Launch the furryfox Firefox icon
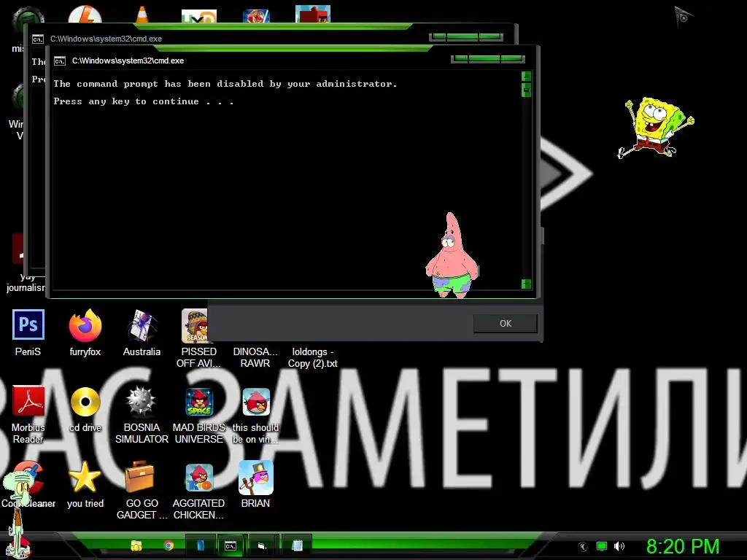This screenshot has width=747, height=560. click(x=85, y=326)
